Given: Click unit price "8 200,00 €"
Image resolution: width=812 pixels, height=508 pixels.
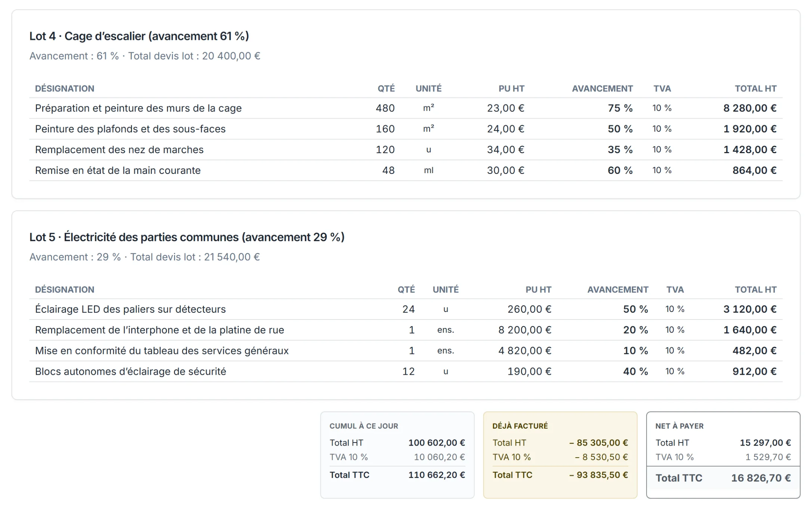Looking at the screenshot, I should 525,330.
